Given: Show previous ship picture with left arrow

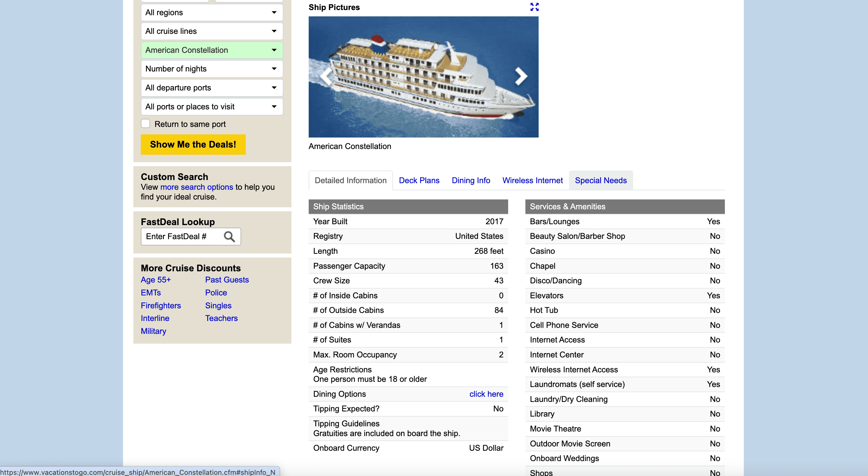Looking at the screenshot, I should coord(326,76).
